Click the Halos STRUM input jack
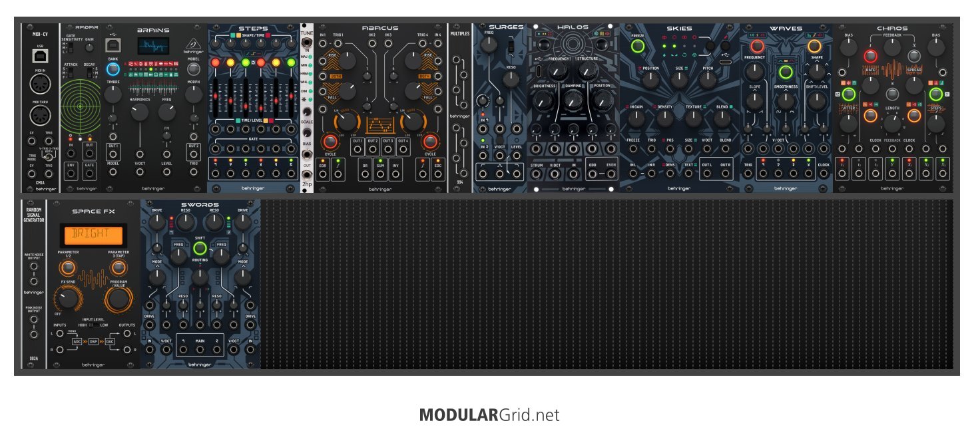 coord(537,176)
